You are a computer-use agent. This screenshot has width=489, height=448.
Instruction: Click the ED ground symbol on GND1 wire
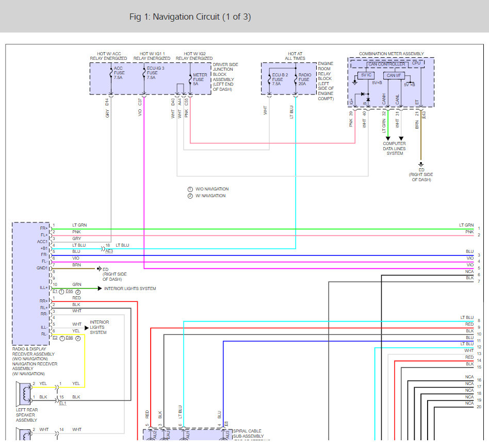point(99,268)
